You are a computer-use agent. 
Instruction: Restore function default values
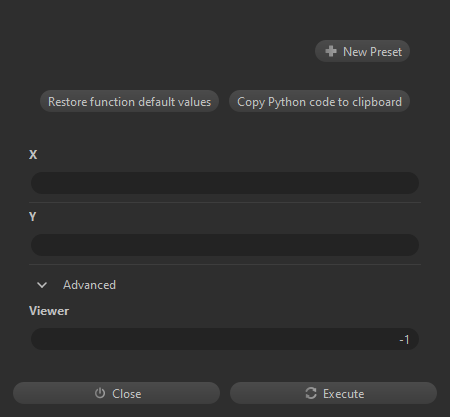point(129,101)
